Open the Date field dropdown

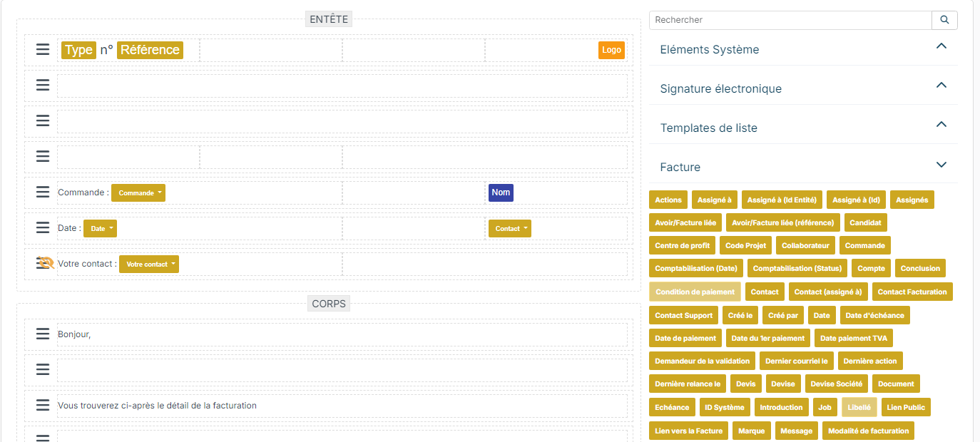[x=100, y=228]
